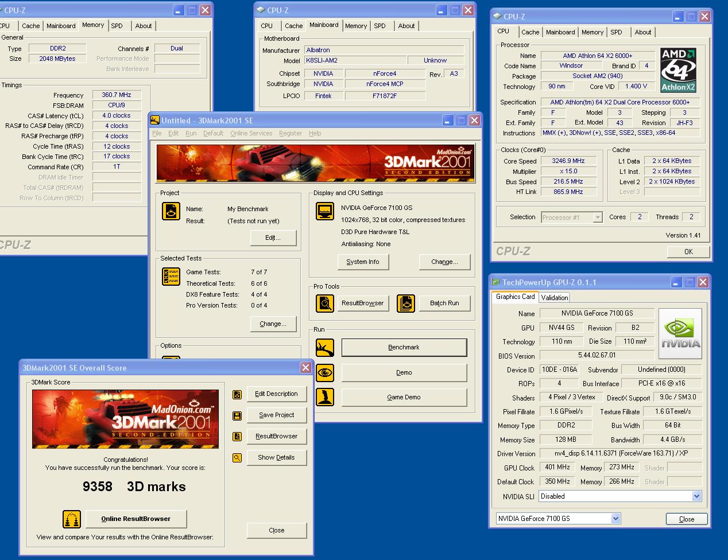Click the Batch Run icon in Pro Tools

point(406,303)
